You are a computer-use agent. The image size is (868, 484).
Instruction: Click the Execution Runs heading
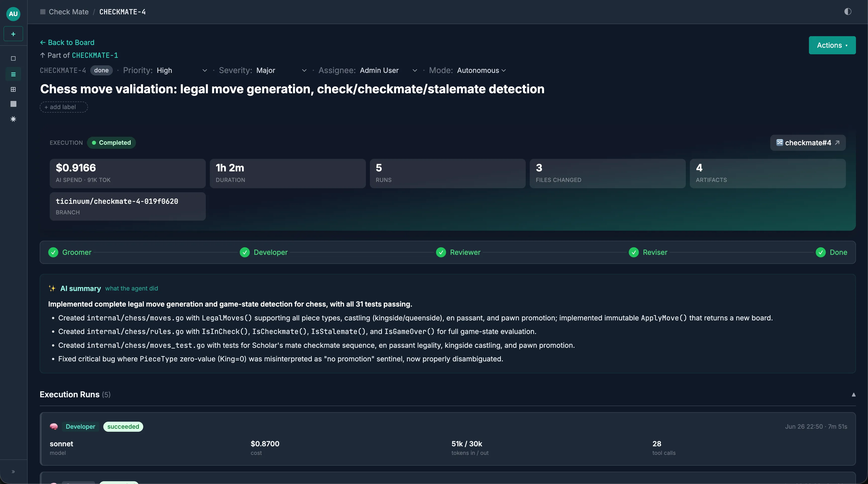click(x=69, y=395)
